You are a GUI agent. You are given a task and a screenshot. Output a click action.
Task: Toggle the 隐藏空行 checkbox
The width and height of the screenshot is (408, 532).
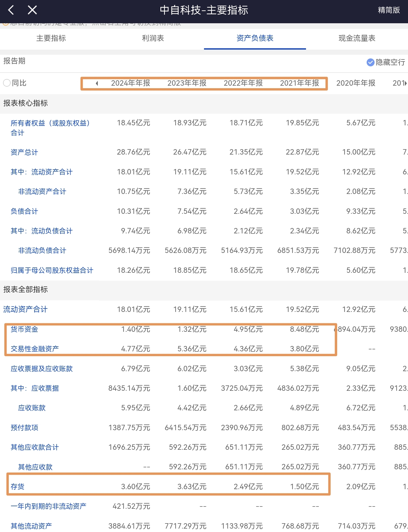click(371, 62)
